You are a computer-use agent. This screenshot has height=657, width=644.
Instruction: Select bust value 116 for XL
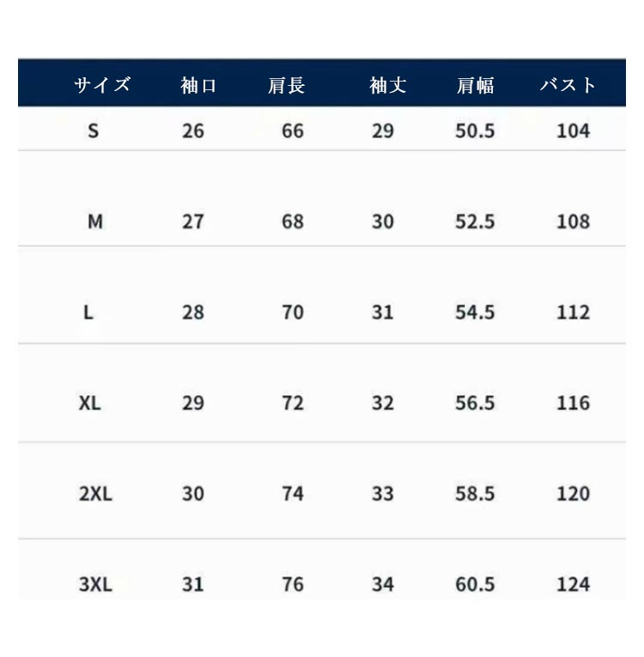point(573,403)
